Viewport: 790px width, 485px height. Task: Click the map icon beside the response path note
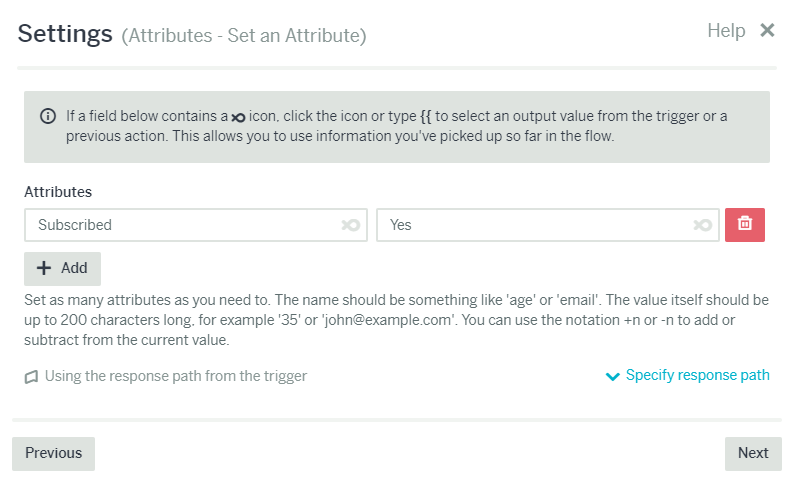tap(31, 377)
